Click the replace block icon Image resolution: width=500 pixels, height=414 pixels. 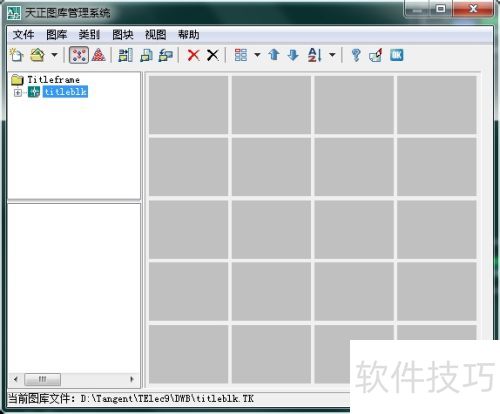click(166, 55)
